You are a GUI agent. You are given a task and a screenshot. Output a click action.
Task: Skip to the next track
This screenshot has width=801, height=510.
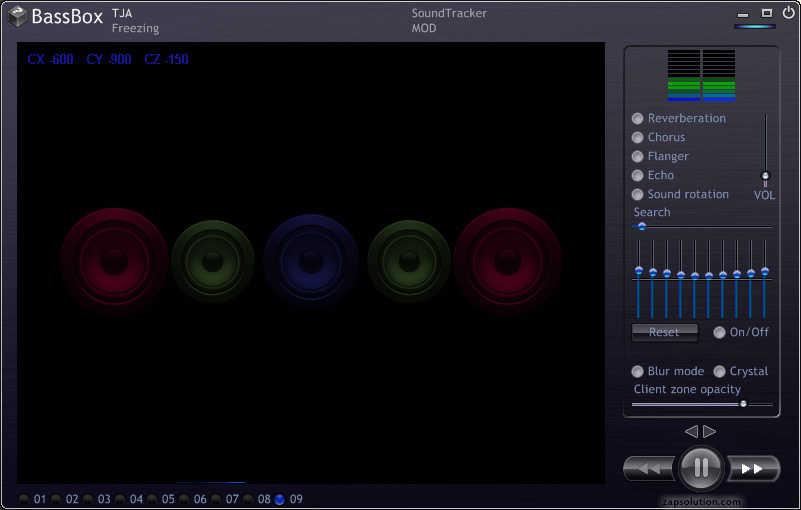[753, 468]
